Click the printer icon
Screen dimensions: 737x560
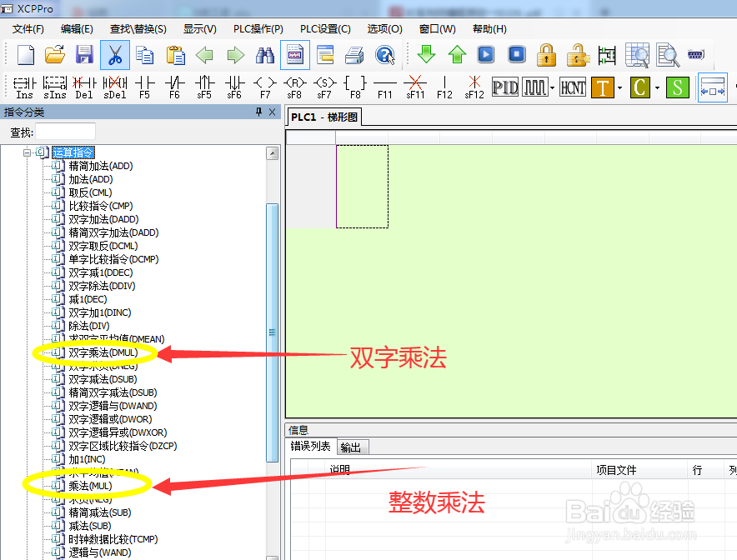tap(354, 55)
